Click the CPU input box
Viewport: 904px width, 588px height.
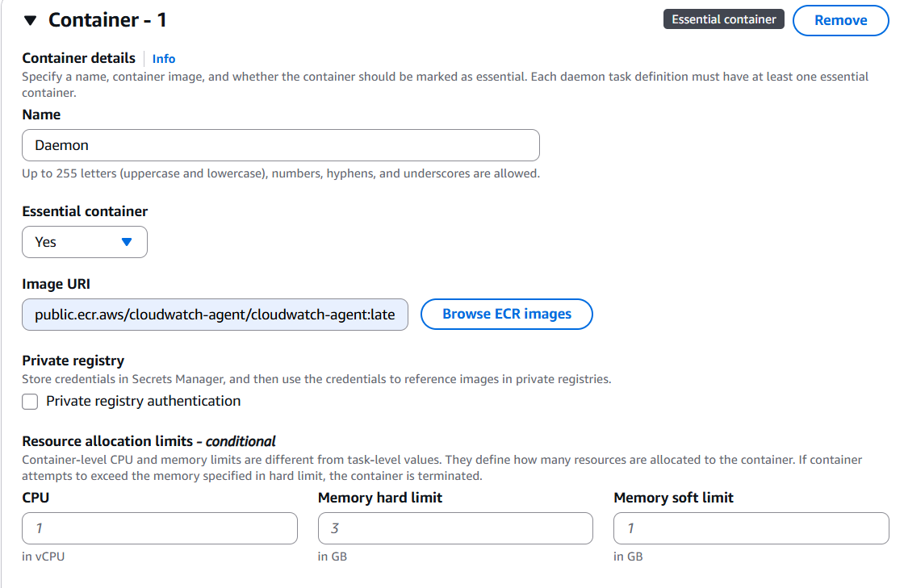tap(160, 528)
